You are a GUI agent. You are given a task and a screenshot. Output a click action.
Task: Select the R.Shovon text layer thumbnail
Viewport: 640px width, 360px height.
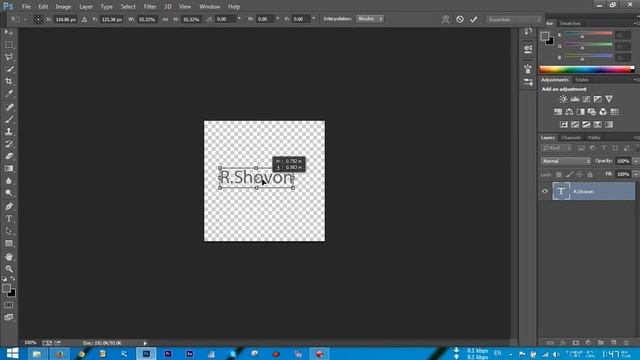561,191
